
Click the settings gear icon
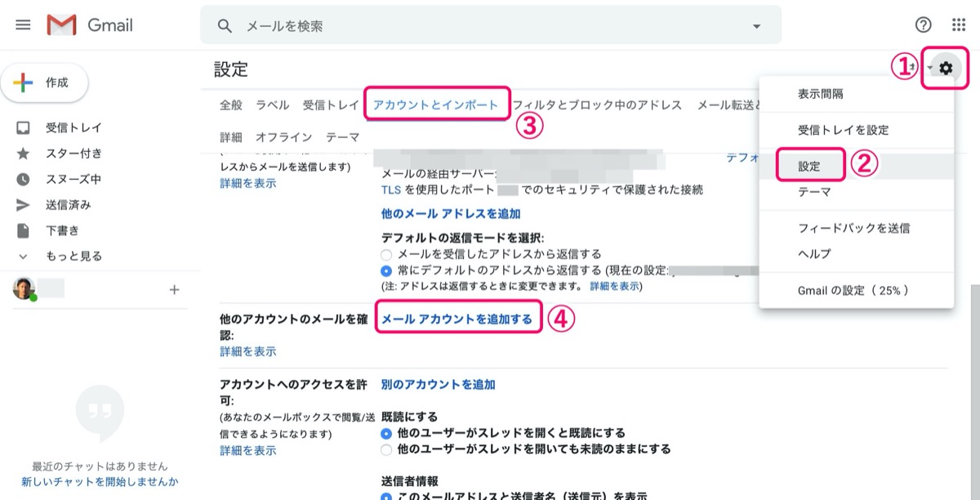click(946, 68)
